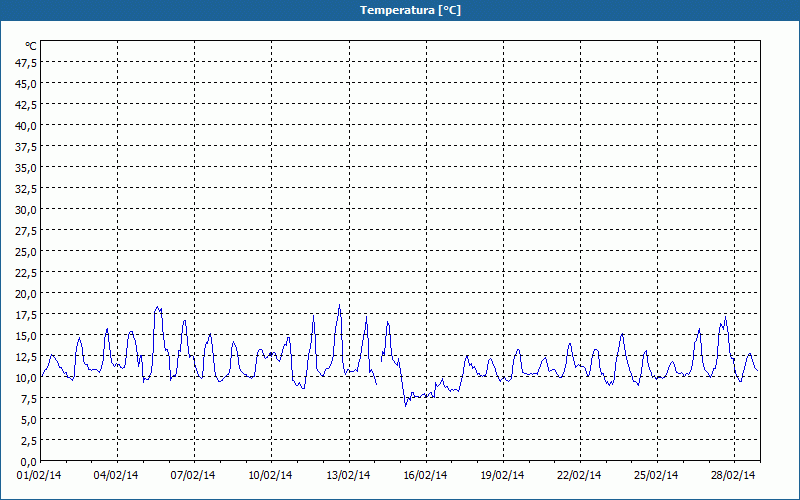The height and width of the screenshot is (500, 800).
Task: Select the 45,0 y-axis label
Action: [27, 84]
